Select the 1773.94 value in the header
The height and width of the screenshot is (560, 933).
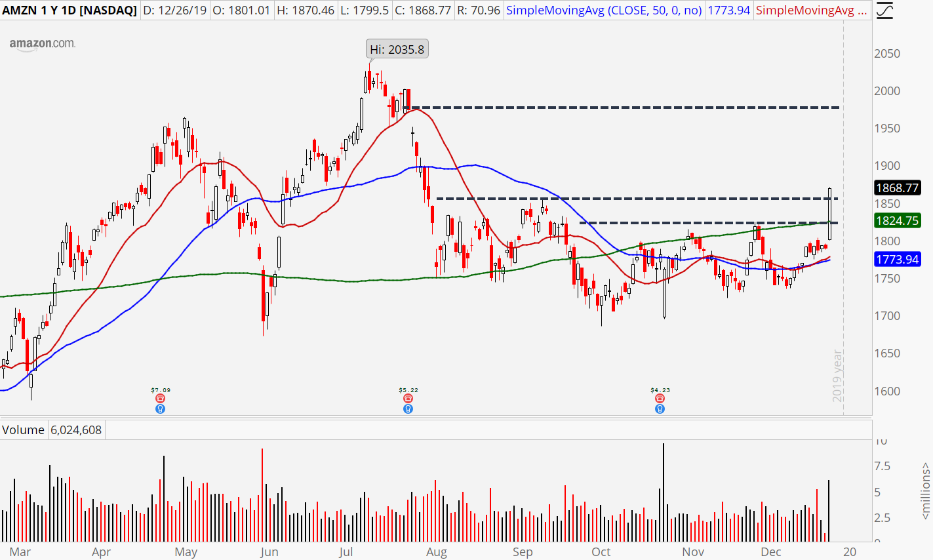click(728, 10)
